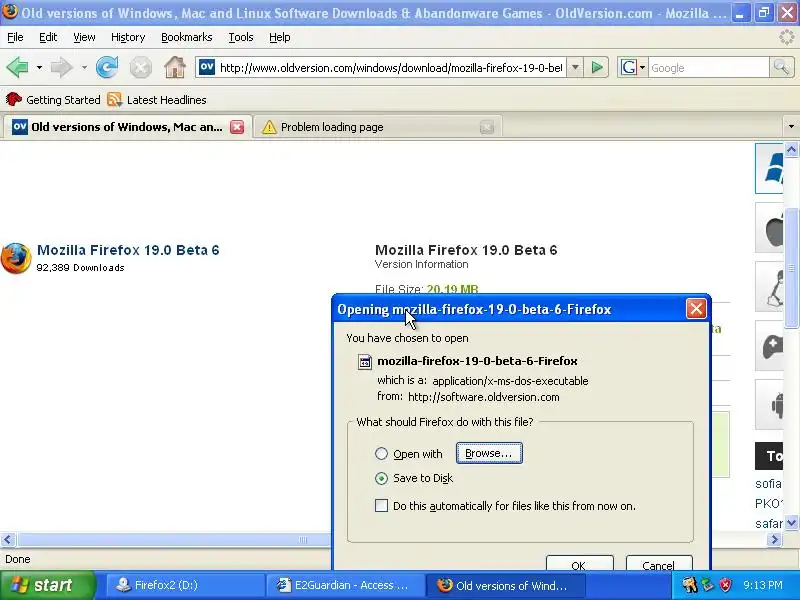Close the Old versions of Windows tab
The width and height of the screenshot is (800, 600).
(237, 127)
